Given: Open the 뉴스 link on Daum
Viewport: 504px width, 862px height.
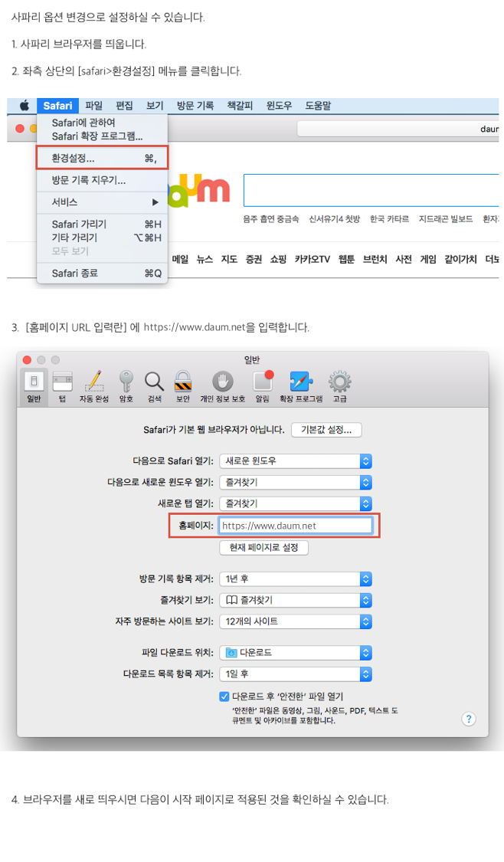Looking at the screenshot, I should [x=205, y=260].
